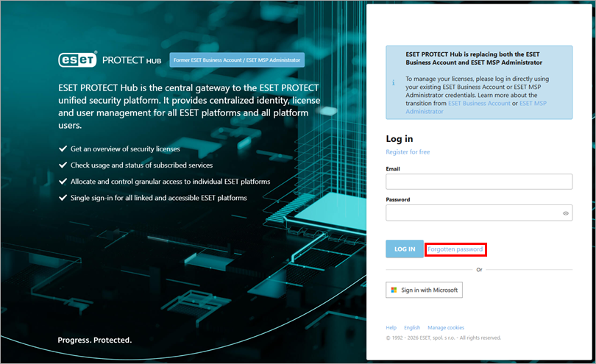Click the ESET logo in the header
596x364 pixels.
point(77,60)
